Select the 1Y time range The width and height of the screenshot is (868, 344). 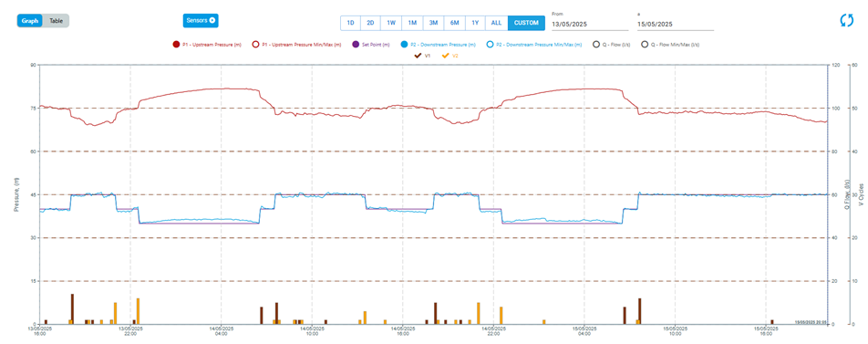pyautogui.click(x=475, y=23)
